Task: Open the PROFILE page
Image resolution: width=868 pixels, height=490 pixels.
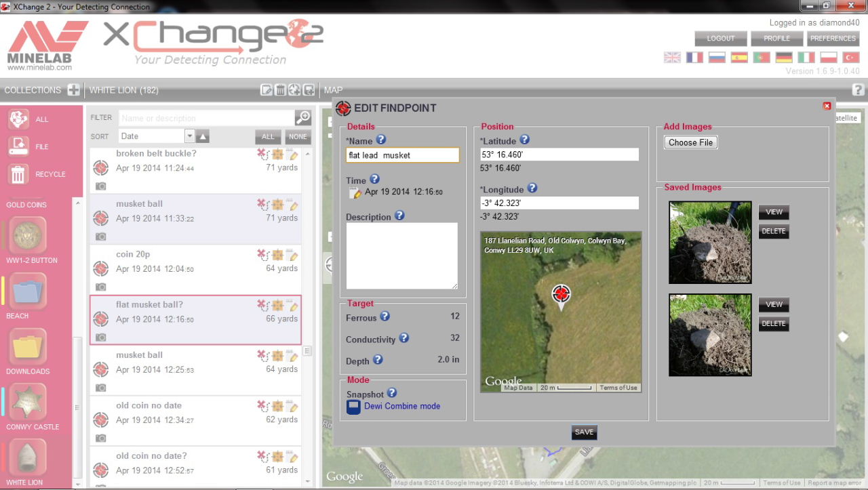Action: click(x=777, y=39)
